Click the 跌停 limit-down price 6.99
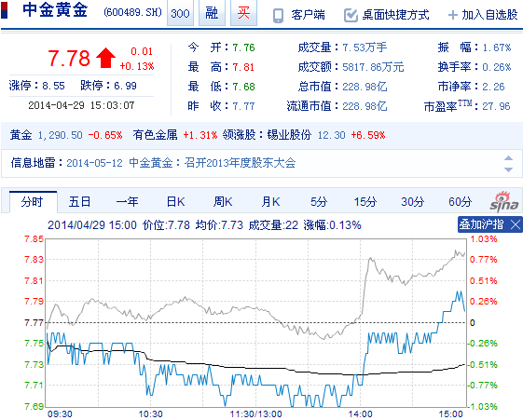The width and height of the screenshot is (523, 420). pyautogui.click(x=125, y=86)
